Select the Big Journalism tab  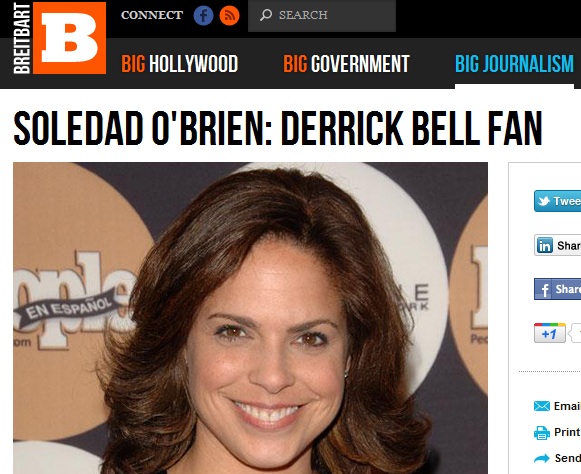tap(514, 64)
